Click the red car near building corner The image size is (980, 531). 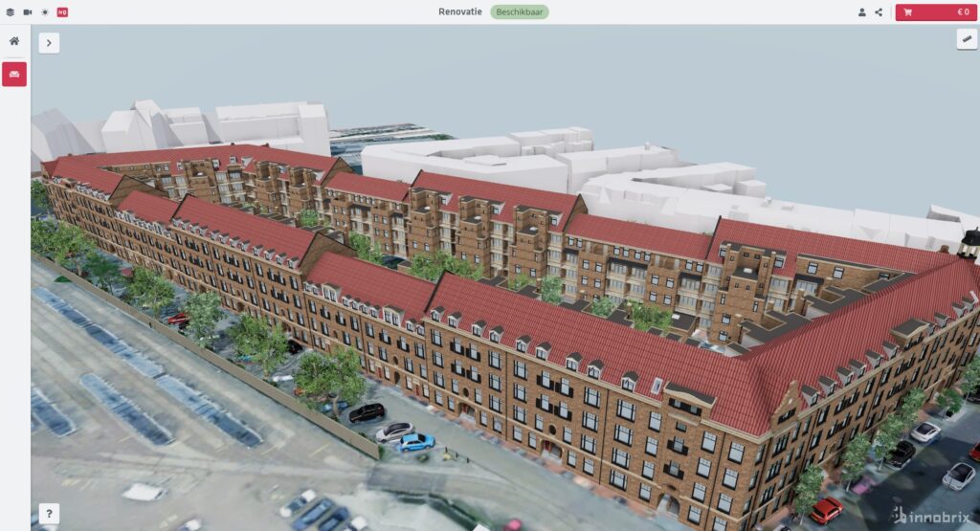[x=826, y=509]
